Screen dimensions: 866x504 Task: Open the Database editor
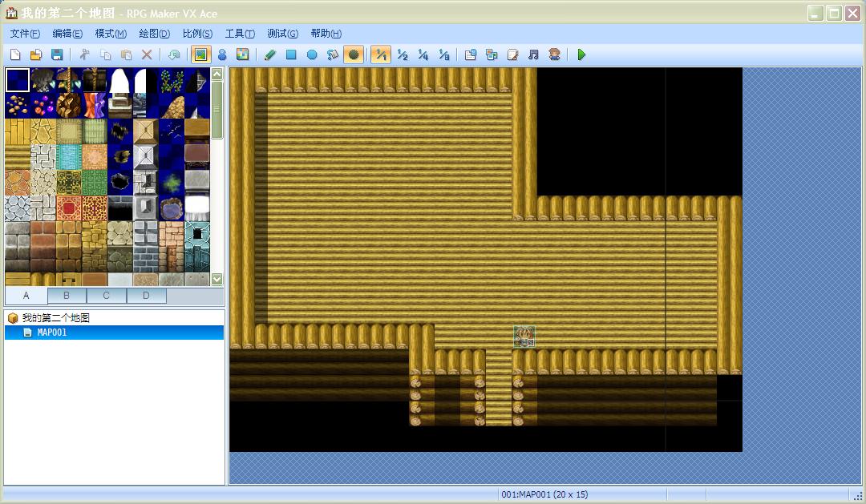[471, 54]
